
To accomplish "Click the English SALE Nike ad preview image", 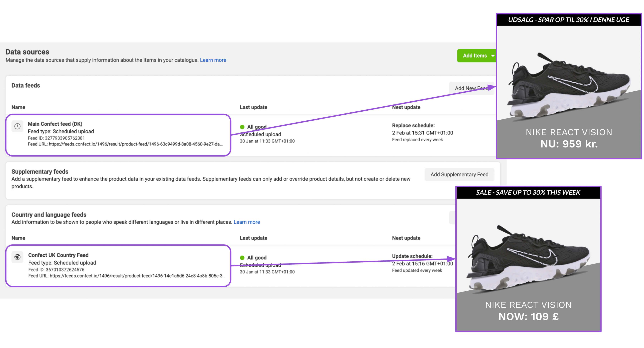I will tap(528, 259).
